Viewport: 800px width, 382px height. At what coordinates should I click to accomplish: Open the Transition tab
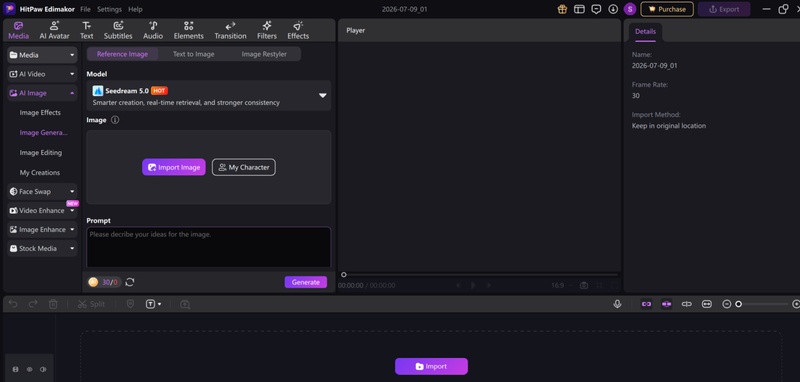tap(230, 30)
